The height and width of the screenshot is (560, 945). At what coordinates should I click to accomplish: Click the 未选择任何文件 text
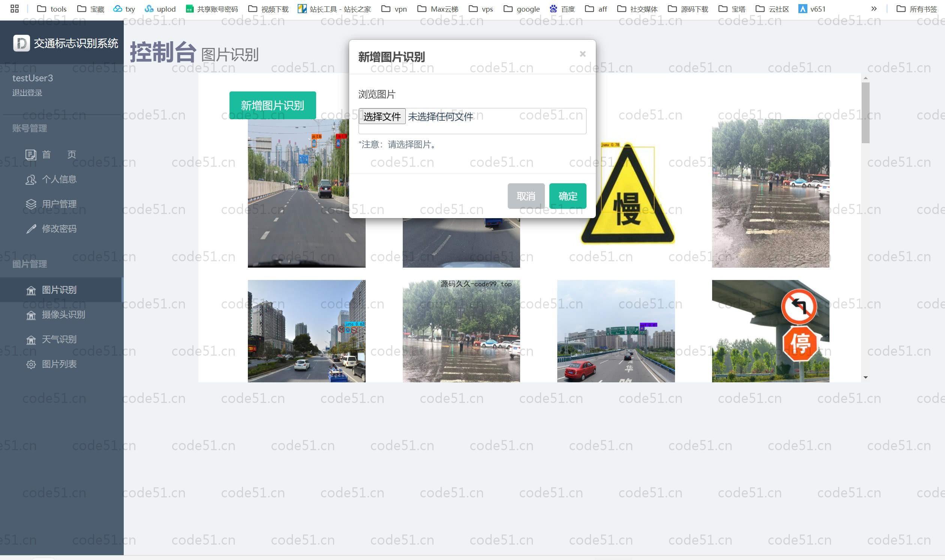tap(441, 117)
